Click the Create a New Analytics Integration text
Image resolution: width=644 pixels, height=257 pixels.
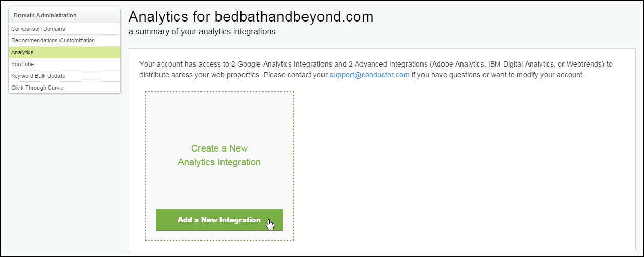click(x=219, y=155)
